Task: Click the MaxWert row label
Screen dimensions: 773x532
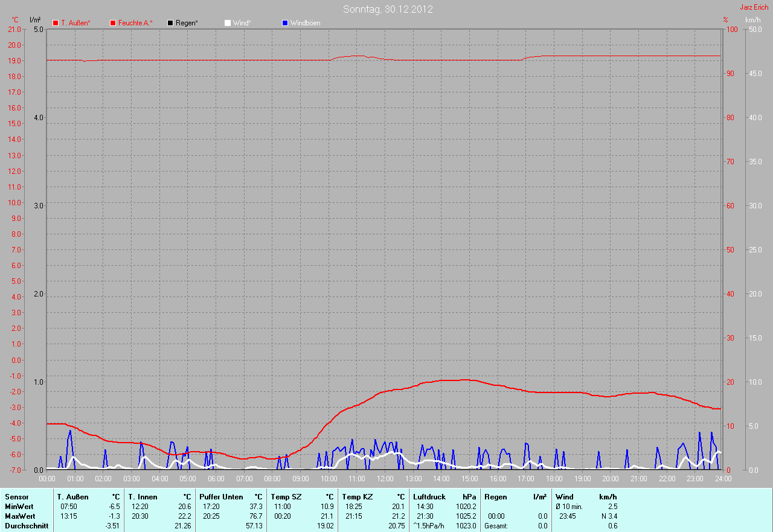Action: tap(20, 516)
